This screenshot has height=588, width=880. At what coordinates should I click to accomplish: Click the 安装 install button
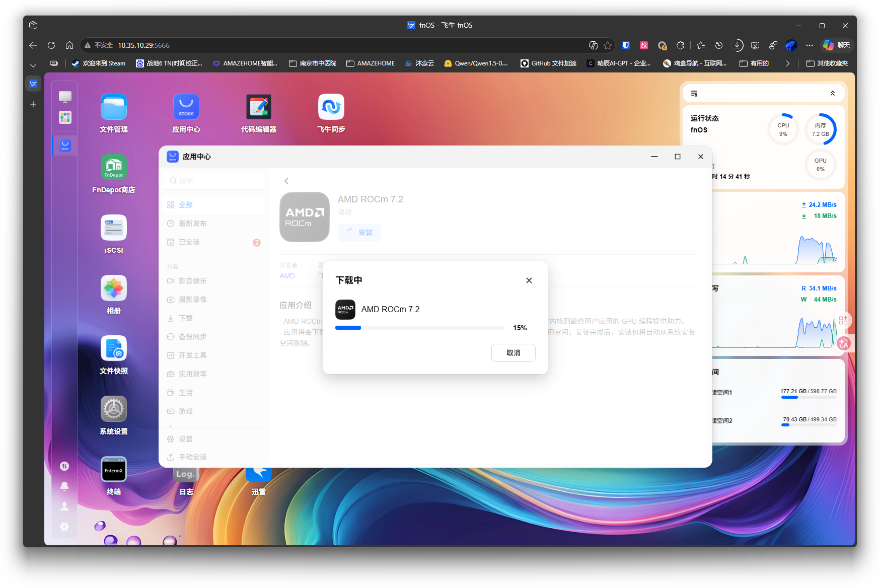click(359, 233)
